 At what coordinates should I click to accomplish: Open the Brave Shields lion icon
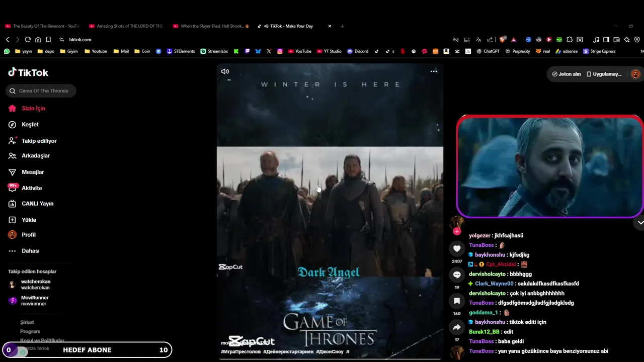click(x=503, y=40)
